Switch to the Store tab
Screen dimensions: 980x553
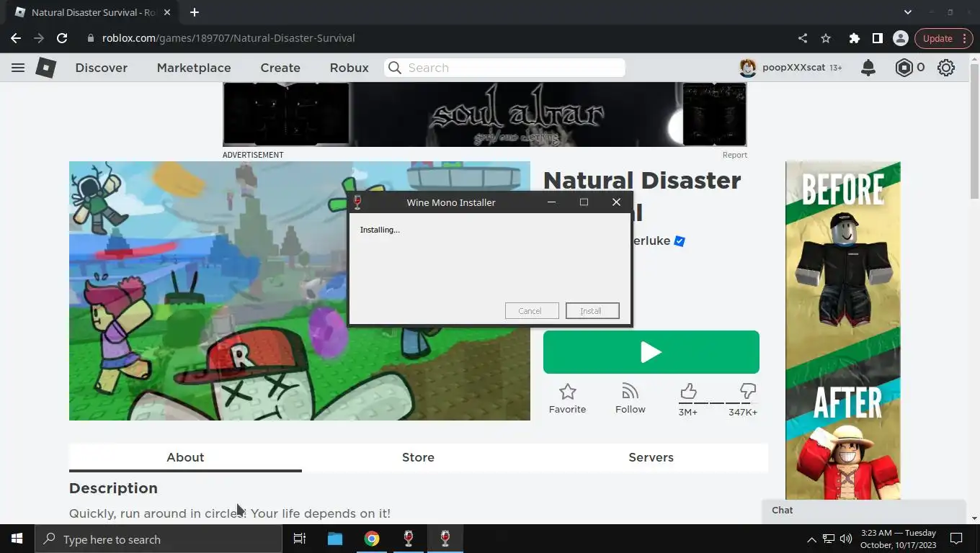[x=418, y=457]
